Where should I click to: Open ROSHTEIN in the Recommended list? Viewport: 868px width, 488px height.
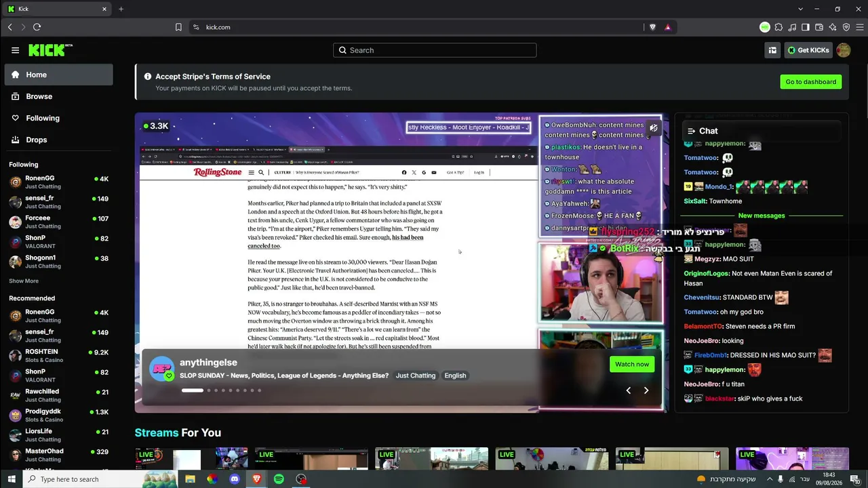(x=59, y=355)
